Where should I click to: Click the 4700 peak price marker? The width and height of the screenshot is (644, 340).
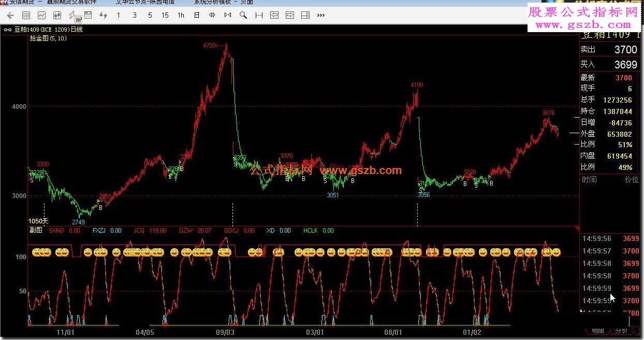[210, 46]
